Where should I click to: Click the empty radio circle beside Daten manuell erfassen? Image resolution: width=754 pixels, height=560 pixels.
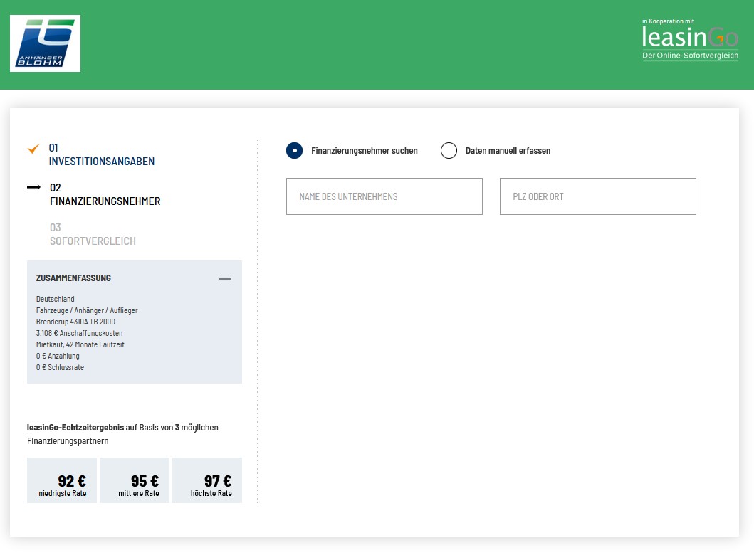[449, 150]
